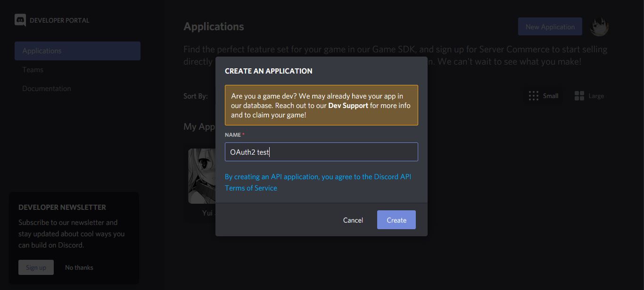Switch to Small grid view
Viewport: 644px width, 290px height.
point(544,96)
